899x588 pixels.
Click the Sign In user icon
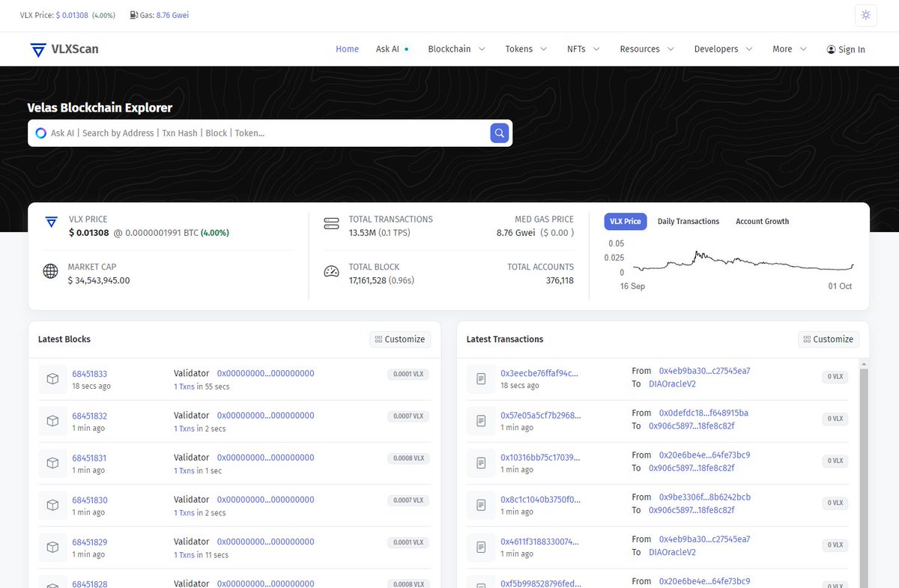(x=831, y=49)
